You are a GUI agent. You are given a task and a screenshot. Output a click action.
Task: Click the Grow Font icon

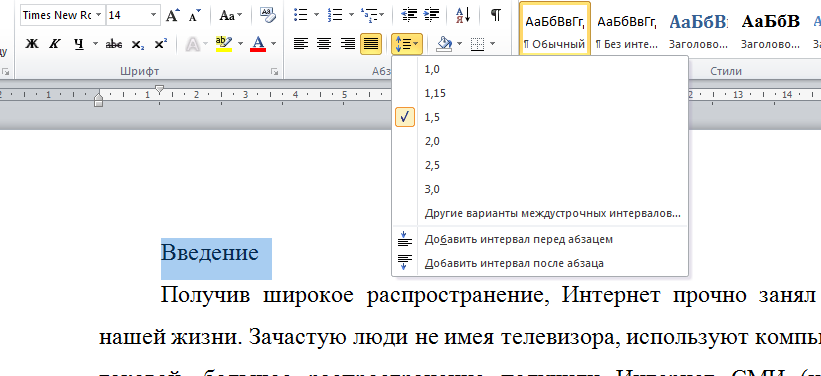pyautogui.click(x=172, y=15)
